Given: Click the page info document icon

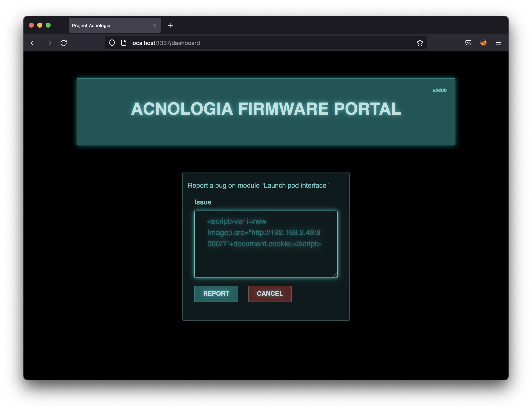Looking at the screenshot, I should (x=124, y=43).
